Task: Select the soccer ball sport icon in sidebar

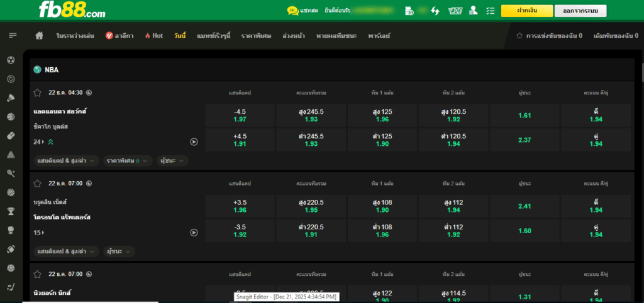Action: pos(11,60)
